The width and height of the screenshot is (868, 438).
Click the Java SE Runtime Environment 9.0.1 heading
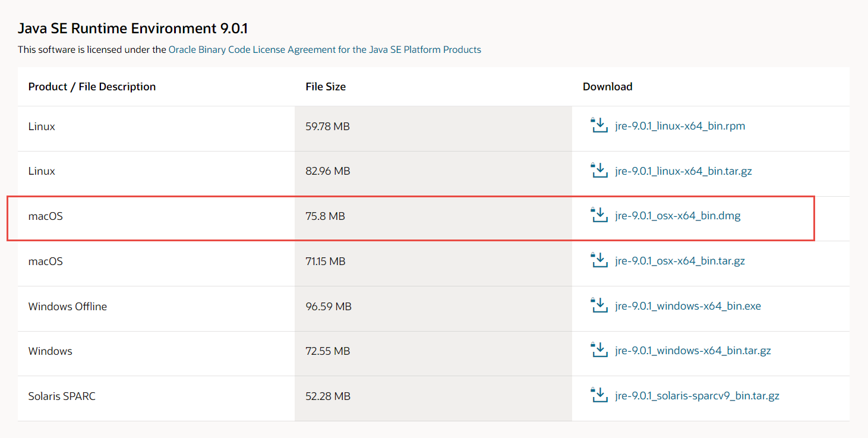click(132, 29)
